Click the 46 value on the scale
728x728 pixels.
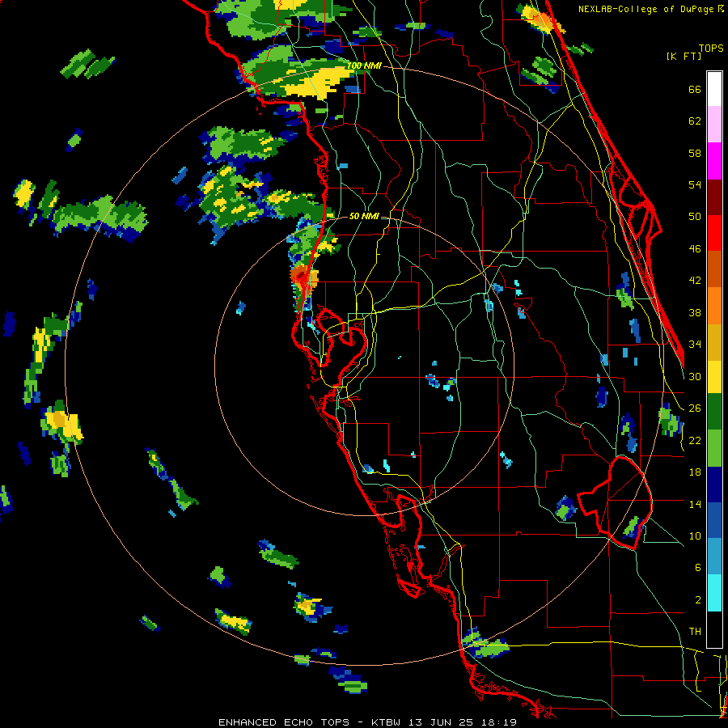[x=695, y=249]
